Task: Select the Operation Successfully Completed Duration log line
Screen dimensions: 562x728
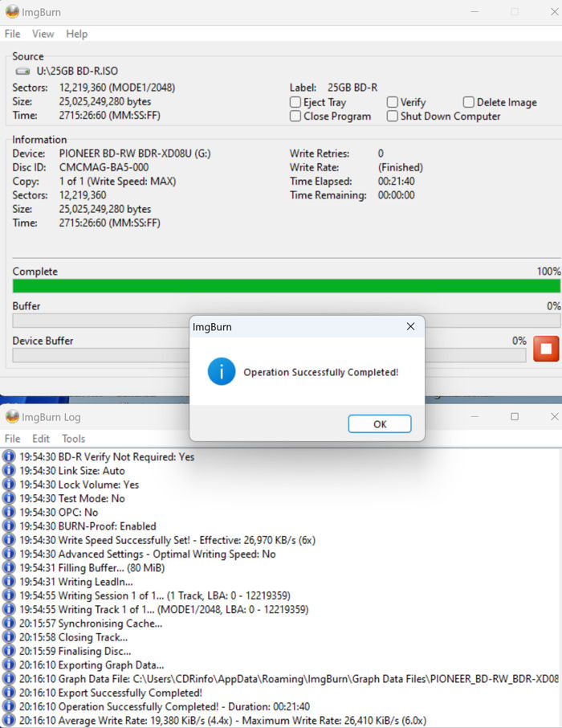Action: point(165,706)
